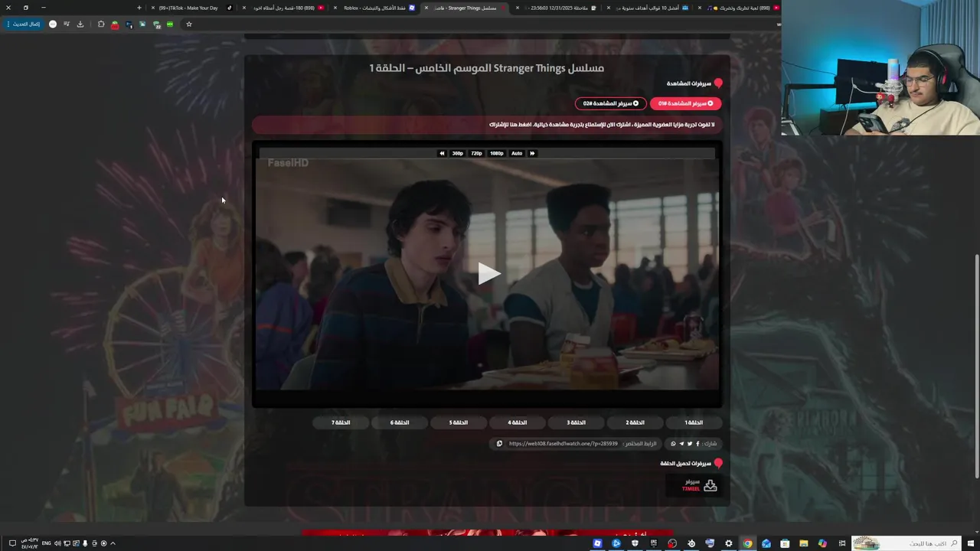The image size is (980, 551).
Task: Open episode الحلقة 2
Action: click(635, 422)
